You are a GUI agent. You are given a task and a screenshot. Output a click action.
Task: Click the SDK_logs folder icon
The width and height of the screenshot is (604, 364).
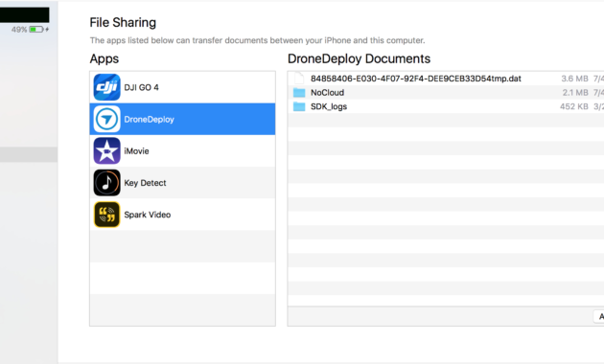click(299, 106)
